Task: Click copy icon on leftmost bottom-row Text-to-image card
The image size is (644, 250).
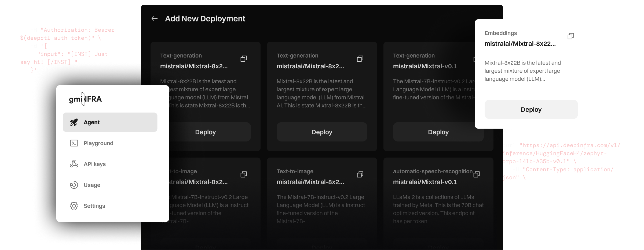Action: click(x=244, y=174)
